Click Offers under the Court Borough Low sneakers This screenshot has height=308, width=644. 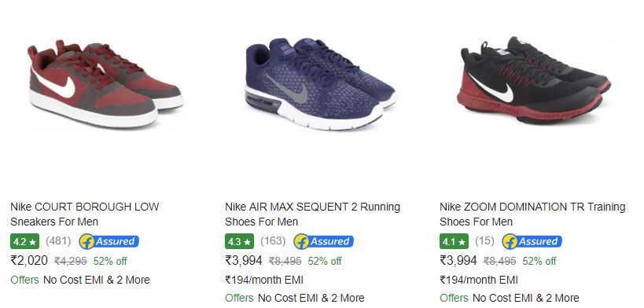click(x=24, y=280)
